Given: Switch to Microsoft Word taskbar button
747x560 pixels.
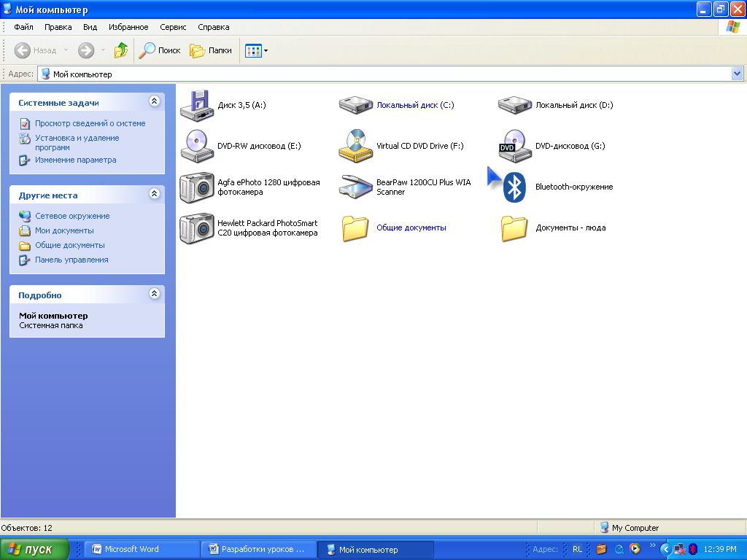Looking at the screenshot, I should tap(141, 549).
